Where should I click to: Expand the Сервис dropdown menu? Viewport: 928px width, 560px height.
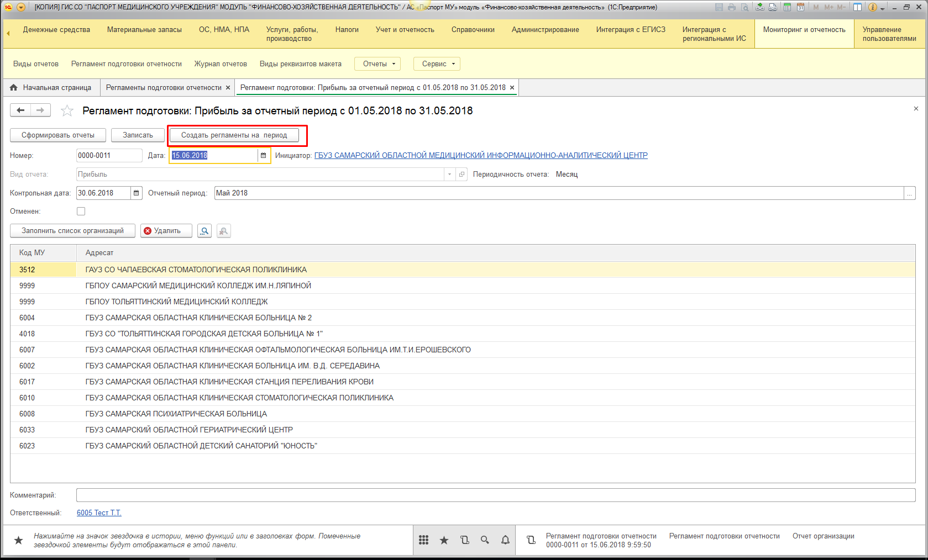click(437, 64)
